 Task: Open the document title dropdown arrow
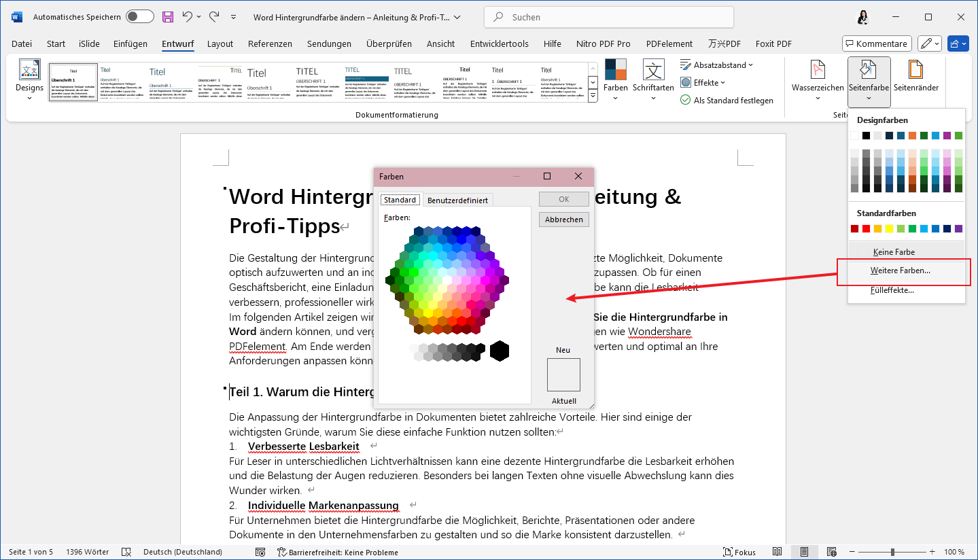(456, 17)
